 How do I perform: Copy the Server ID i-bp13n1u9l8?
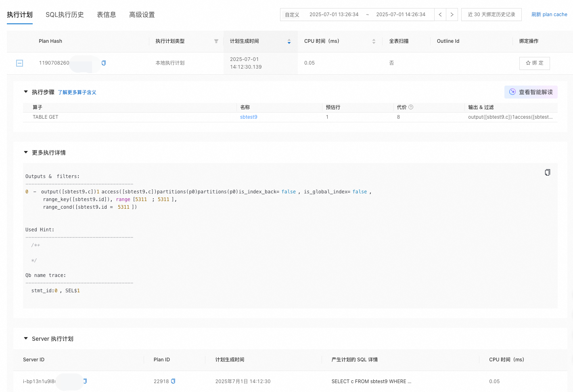[85, 381]
